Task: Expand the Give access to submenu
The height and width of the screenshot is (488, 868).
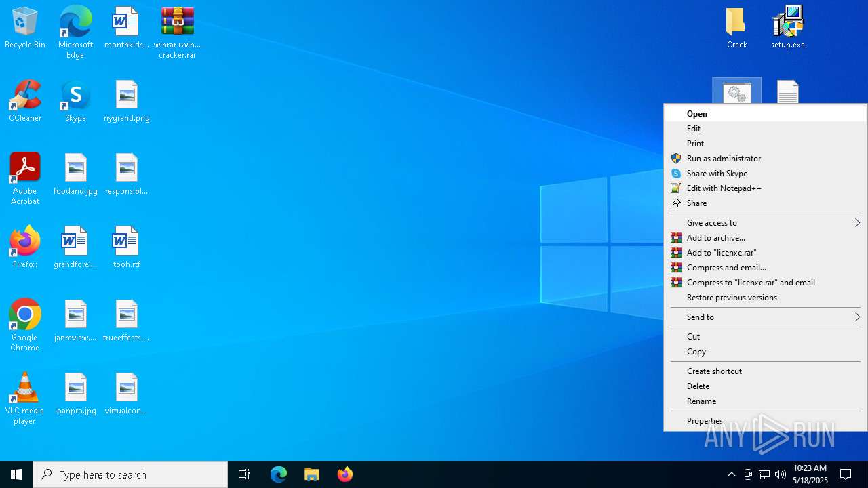Action: click(766, 223)
